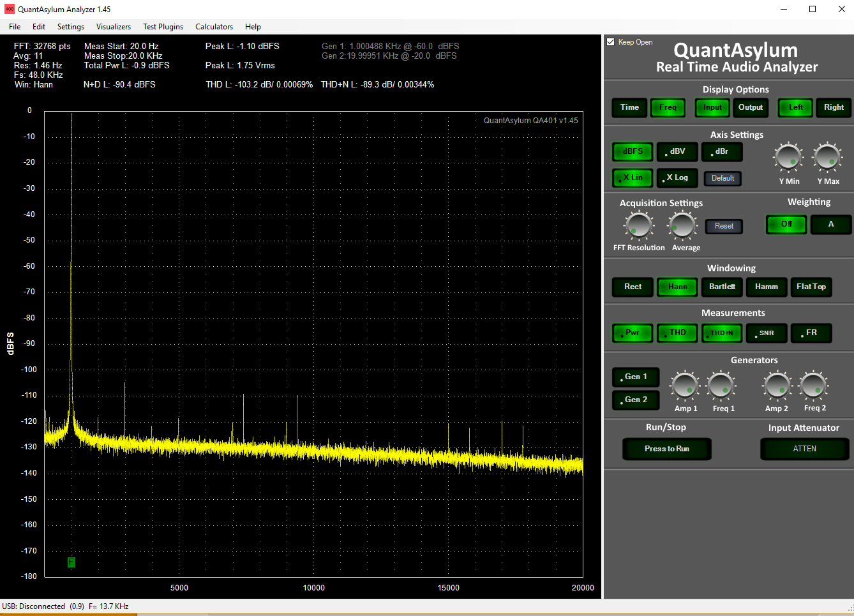854x616 pixels.
Task: Click the Default axis button
Action: click(723, 178)
